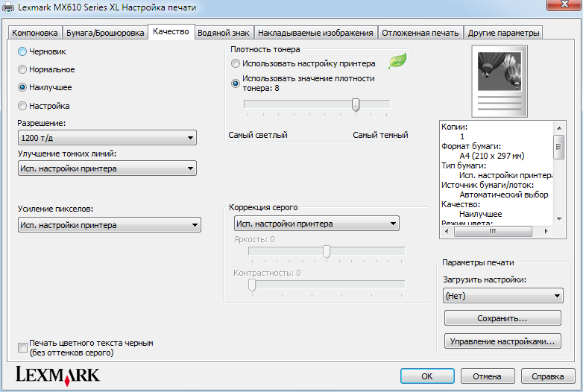Switch to the Накладываемые изображения tab
This screenshot has width=583, height=392.
coord(315,33)
